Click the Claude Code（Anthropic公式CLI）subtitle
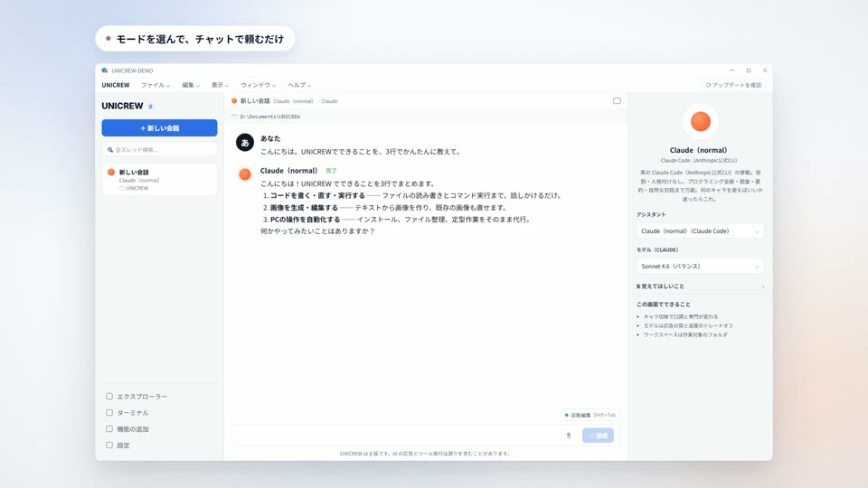The height and width of the screenshot is (488, 868). click(x=699, y=161)
